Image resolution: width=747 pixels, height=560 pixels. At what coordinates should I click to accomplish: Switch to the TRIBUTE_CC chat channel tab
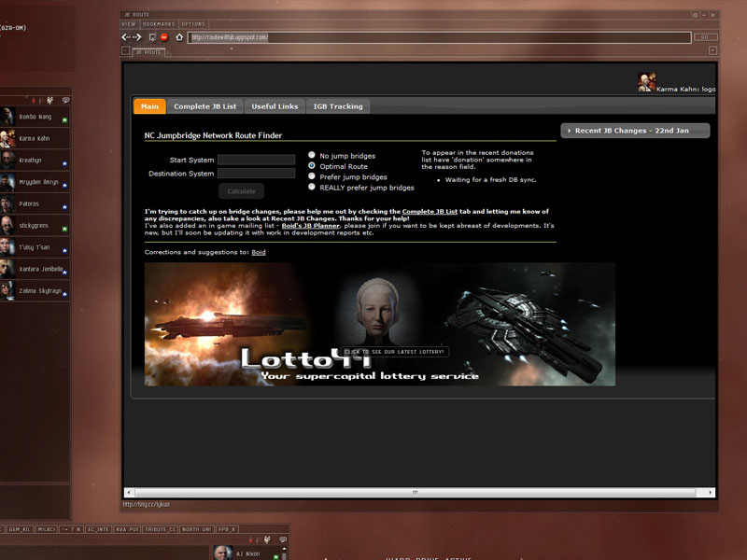(160, 529)
